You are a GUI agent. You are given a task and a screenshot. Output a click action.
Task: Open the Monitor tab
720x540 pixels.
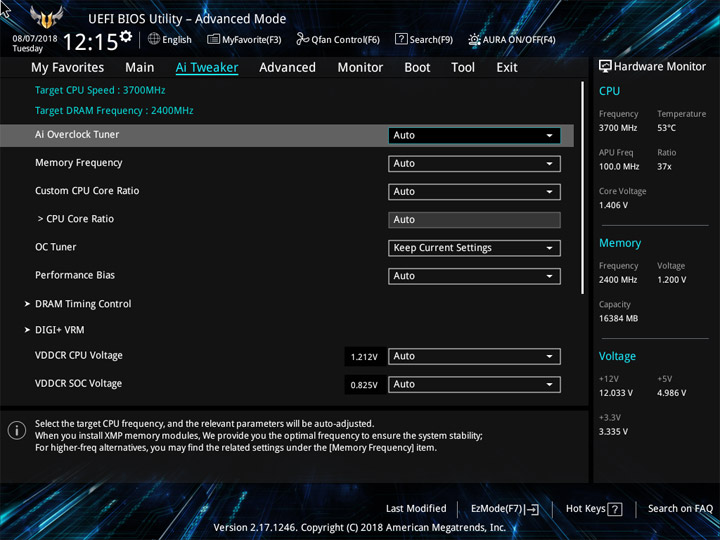pyautogui.click(x=360, y=68)
